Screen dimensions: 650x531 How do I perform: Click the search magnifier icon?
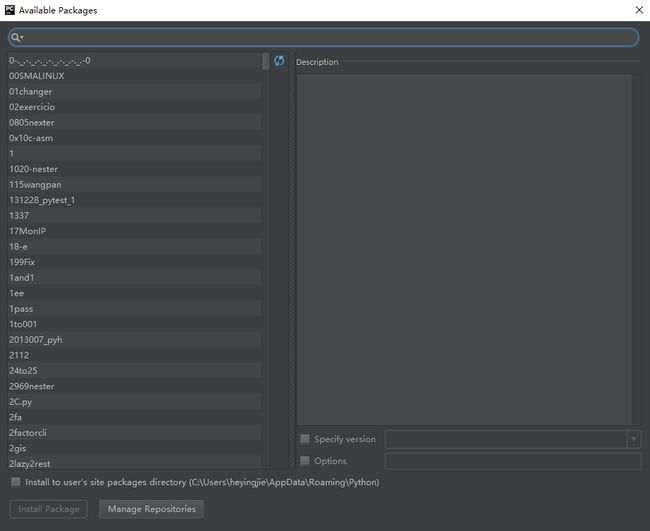[16, 38]
